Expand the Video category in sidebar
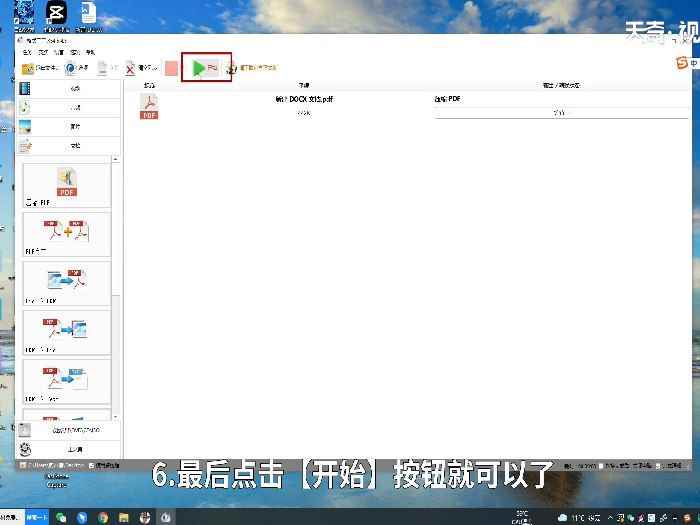Screen dimensions: 700x525 (x=67, y=88)
